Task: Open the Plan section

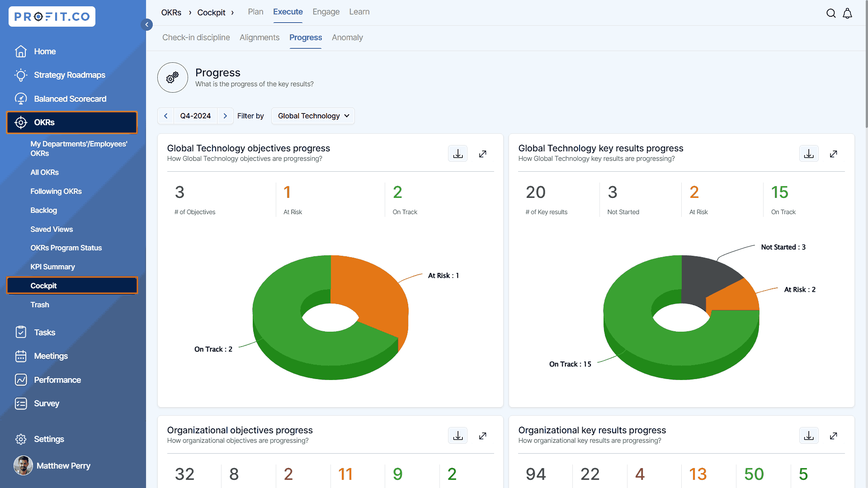Action: 255,12
